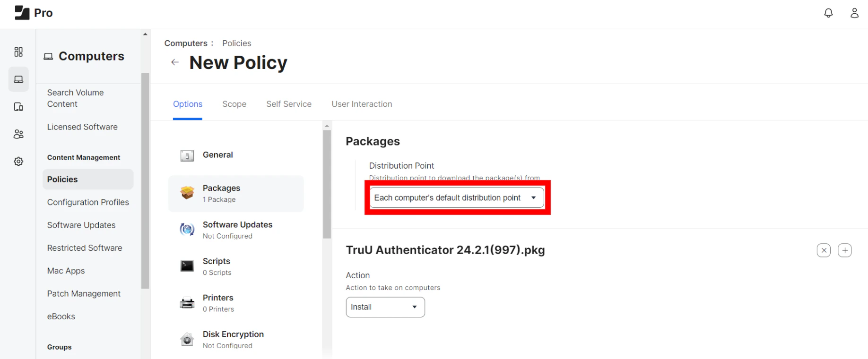This screenshot has height=359, width=868.
Task: Switch to the Options tab
Action: [x=188, y=104]
